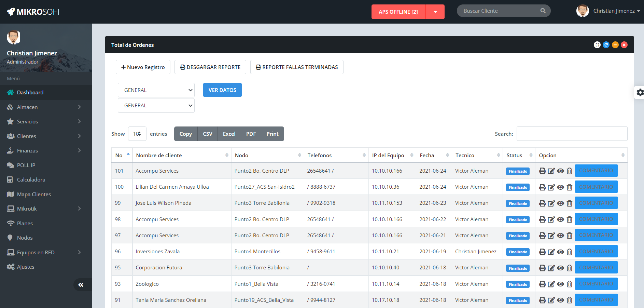
Task: Collapse the sidebar with double-chevron button
Action: click(x=81, y=285)
